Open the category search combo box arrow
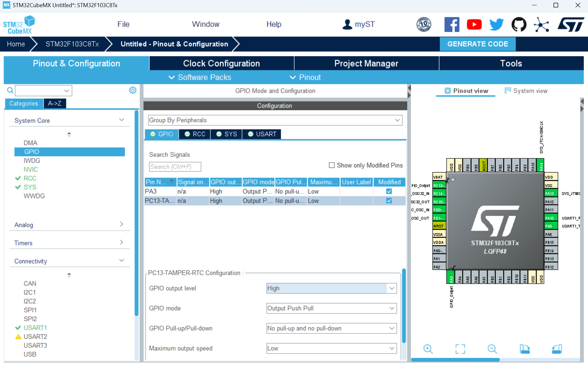588x366 pixels. tap(66, 91)
